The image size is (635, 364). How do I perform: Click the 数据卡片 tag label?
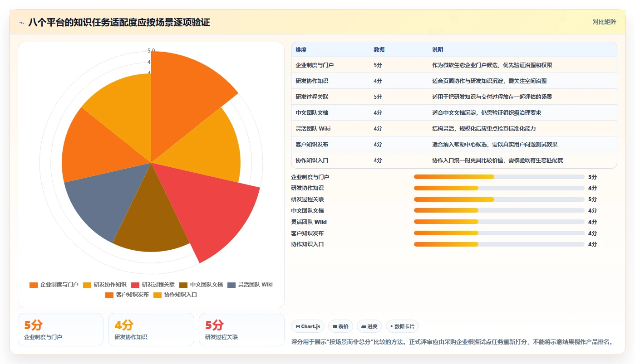point(405,326)
